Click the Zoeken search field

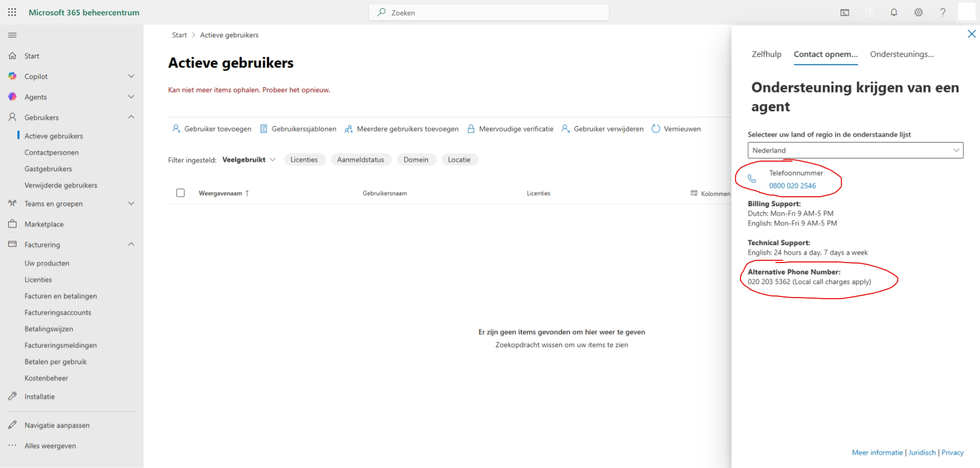point(489,13)
